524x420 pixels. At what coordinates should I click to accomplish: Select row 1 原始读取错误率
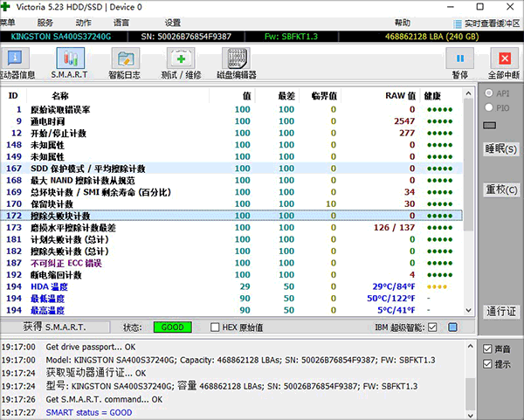pos(231,109)
